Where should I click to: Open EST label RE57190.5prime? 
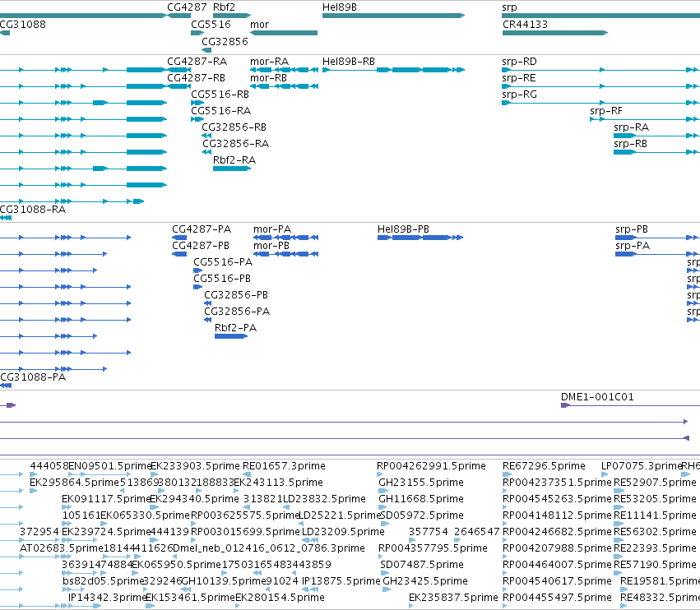click(655, 566)
